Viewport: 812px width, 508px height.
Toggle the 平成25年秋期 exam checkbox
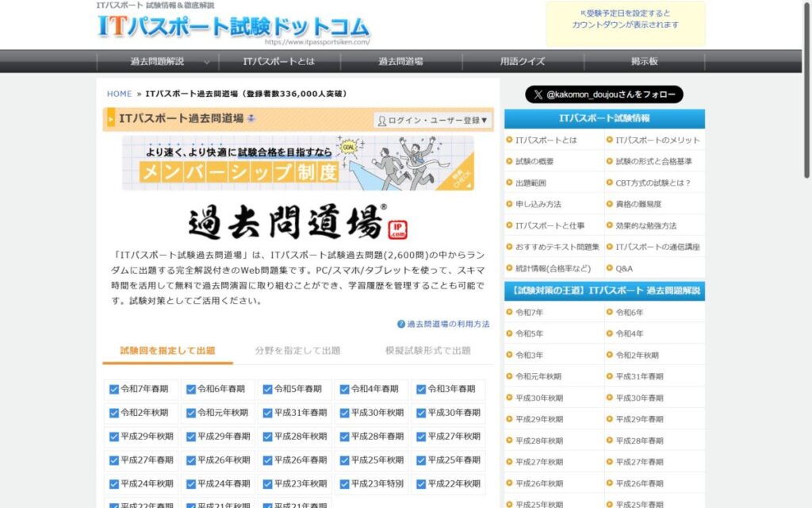[x=344, y=460]
